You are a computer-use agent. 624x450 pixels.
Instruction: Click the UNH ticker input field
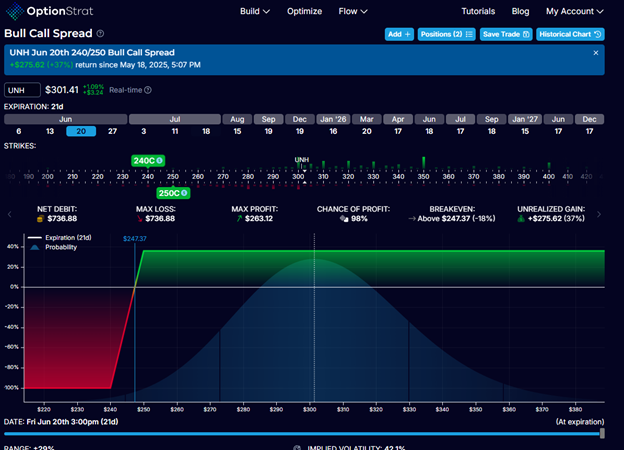point(22,90)
